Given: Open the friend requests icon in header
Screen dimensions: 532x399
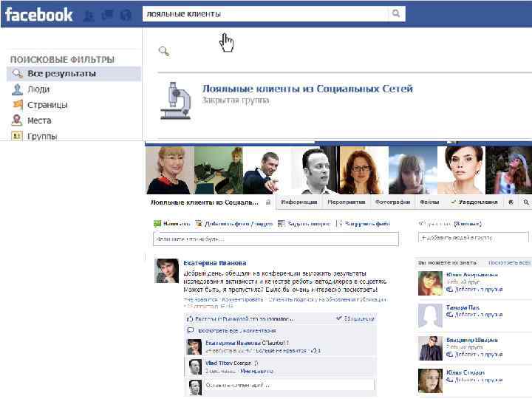Looking at the screenshot, I should [x=89, y=16].
